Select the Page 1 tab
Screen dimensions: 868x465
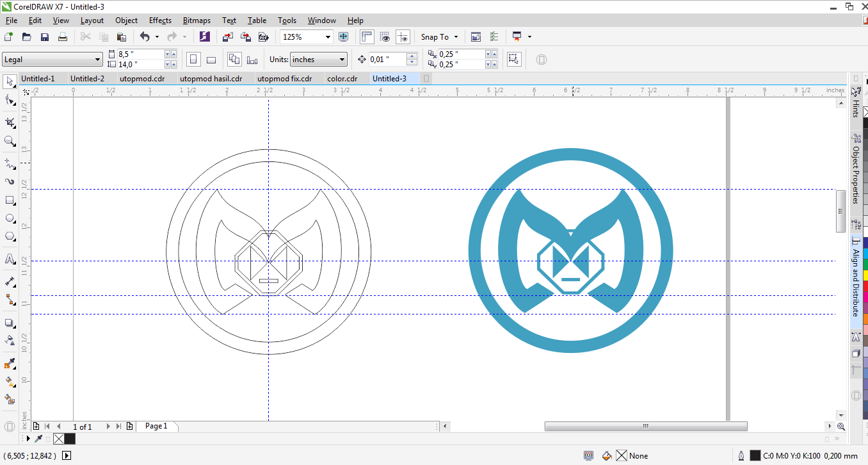[156, 426]
